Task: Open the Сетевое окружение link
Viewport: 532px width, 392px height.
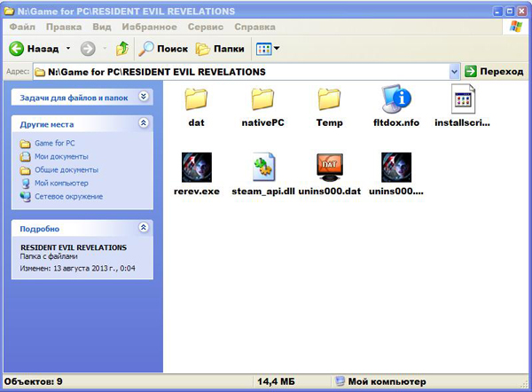Action: pyautogui.click(x=68, y=196)
